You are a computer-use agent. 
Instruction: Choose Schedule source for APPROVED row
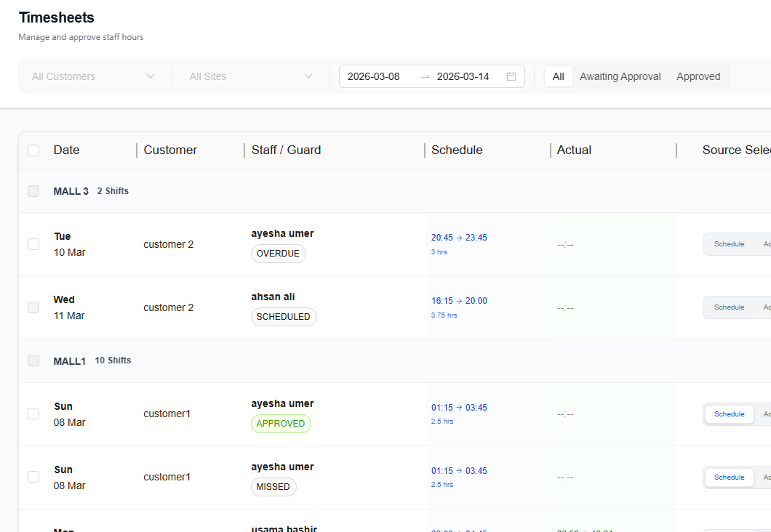pos(730,414)
